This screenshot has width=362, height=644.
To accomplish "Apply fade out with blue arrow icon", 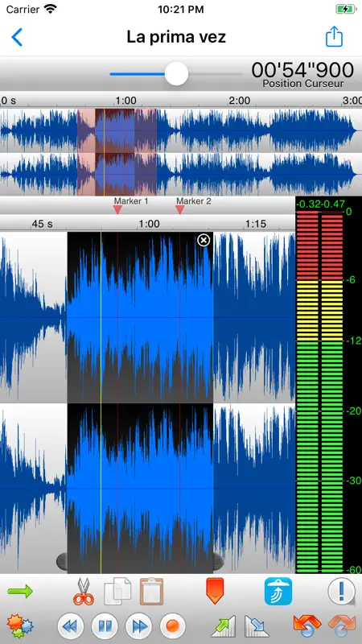I will click(256, 626).
